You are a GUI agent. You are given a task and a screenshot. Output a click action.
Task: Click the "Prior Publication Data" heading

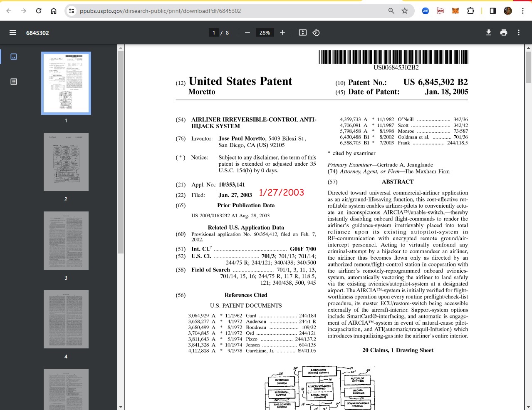pyautogui.click(x=246, y=206)
